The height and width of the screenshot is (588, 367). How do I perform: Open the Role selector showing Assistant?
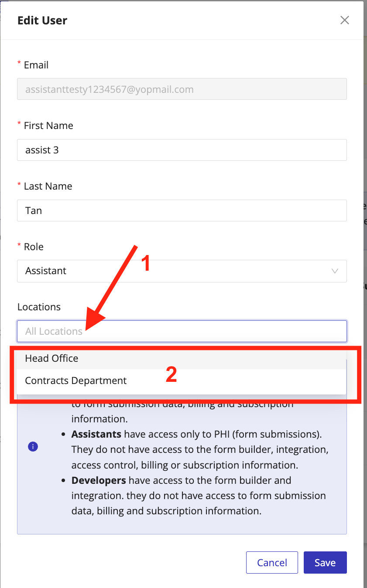pos(182,271)
